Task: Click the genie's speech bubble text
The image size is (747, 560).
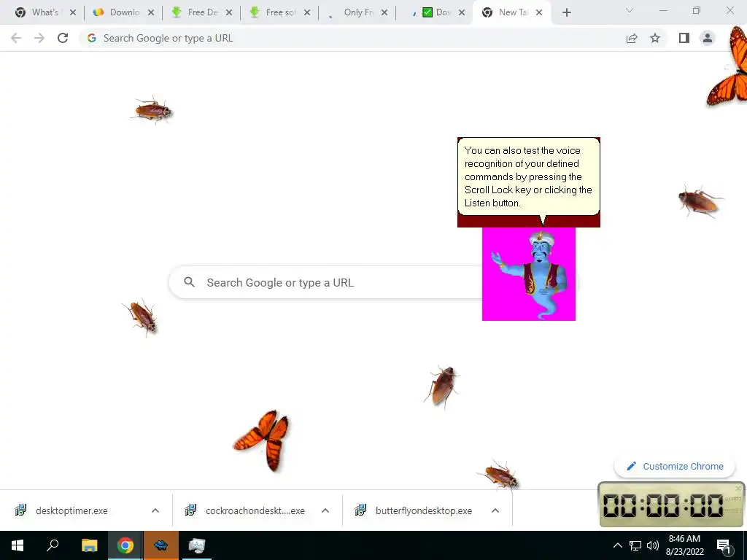Action: point(528,176)
